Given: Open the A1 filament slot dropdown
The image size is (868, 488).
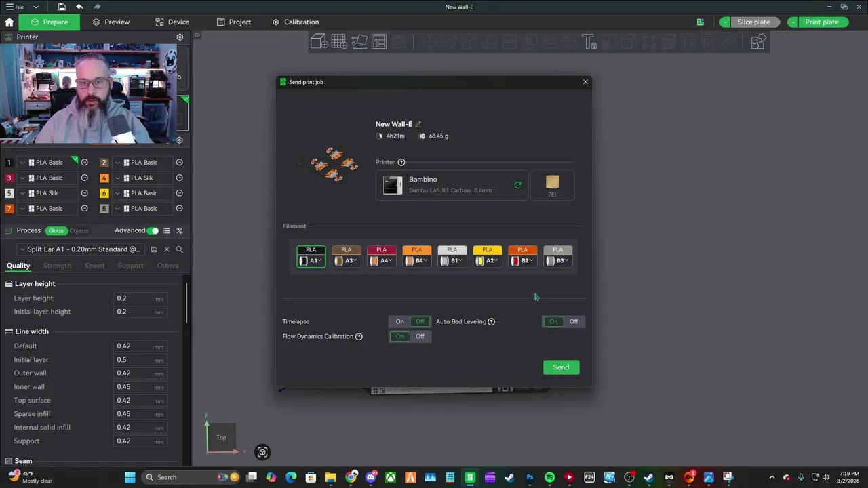Looking at the screenshot, I should point(311,261).
